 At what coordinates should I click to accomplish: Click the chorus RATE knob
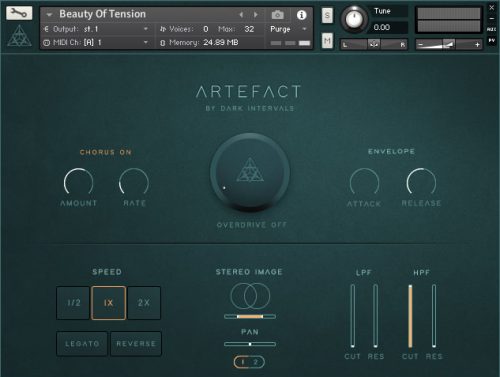[134, 182]
